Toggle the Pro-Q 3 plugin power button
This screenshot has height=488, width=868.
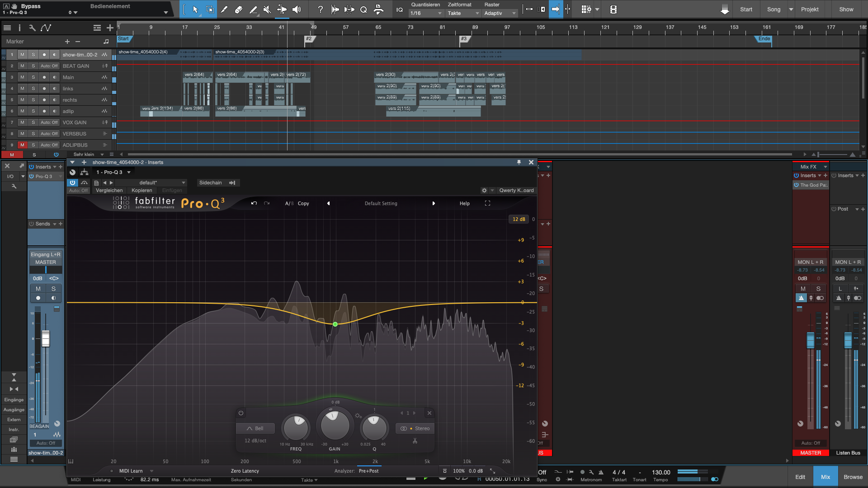pos(72,183)
